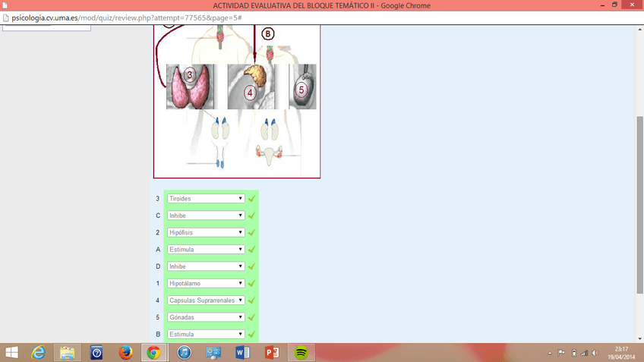
Task: Click the network signal tray icon
Action: click(x=584, y=353)
